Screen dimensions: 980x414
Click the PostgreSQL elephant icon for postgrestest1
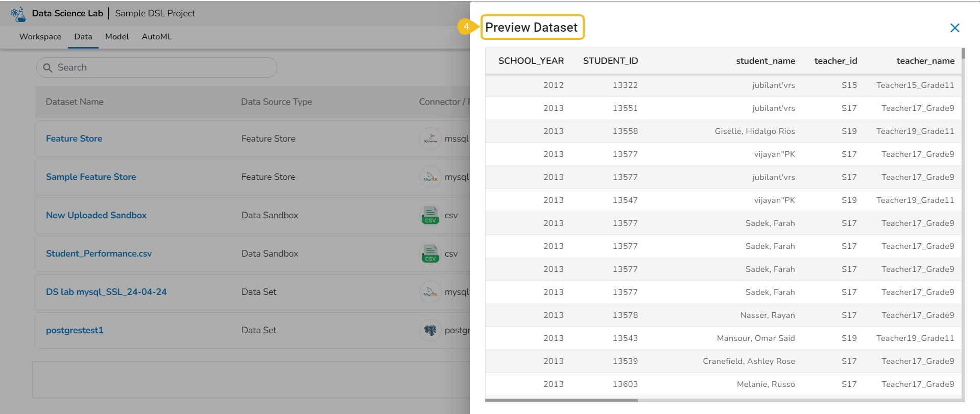pyautogui.click(x=430, y=330)
